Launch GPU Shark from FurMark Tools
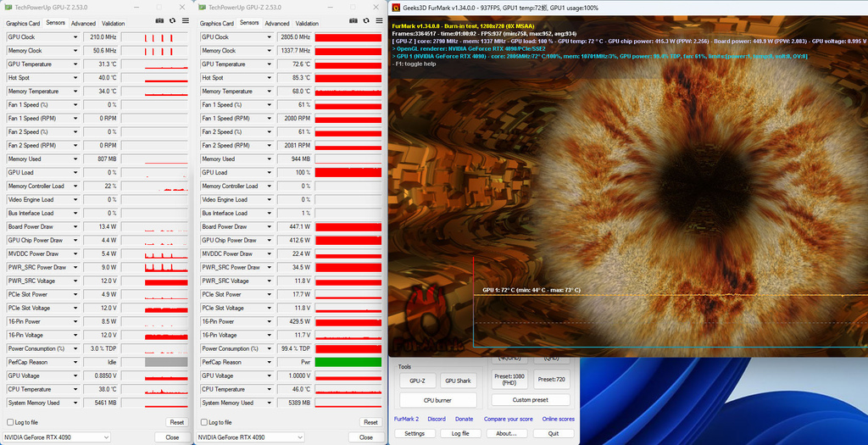 click(x=459, y=381)
